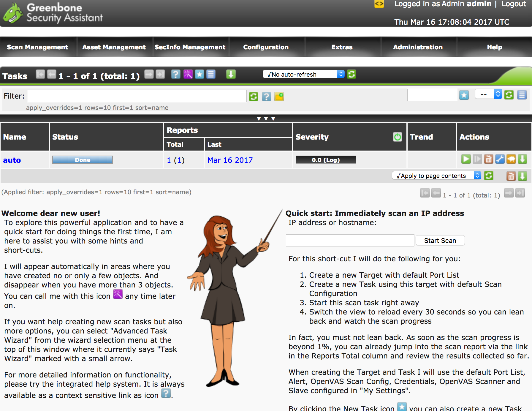The width and height of the screenshot is (532, 411).
Task: Switch filter via refresh icon beside -- dropdown
Action: tap(509, 95)
